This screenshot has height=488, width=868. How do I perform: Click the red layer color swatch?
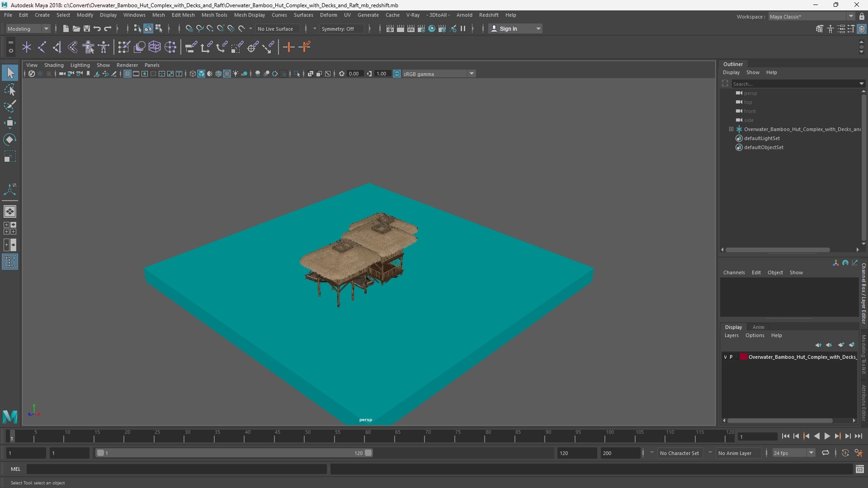(x=743, y=357)
